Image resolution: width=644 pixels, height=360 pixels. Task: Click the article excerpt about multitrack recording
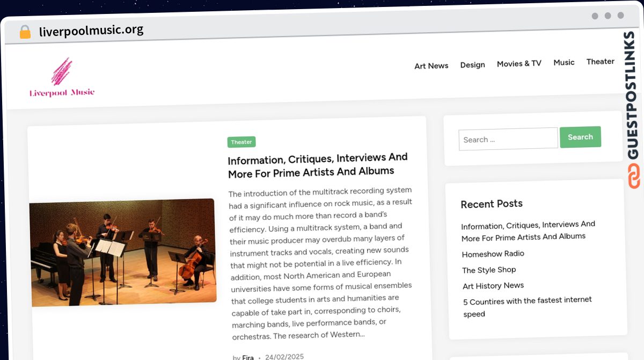pyautogui.click(x=321, y=263)
